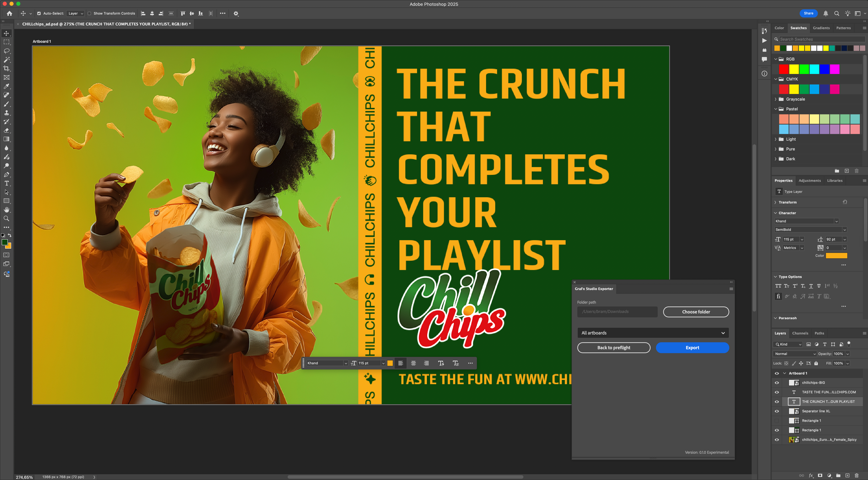
Task: Select the Gradient tool
Action: pos(6,139)
